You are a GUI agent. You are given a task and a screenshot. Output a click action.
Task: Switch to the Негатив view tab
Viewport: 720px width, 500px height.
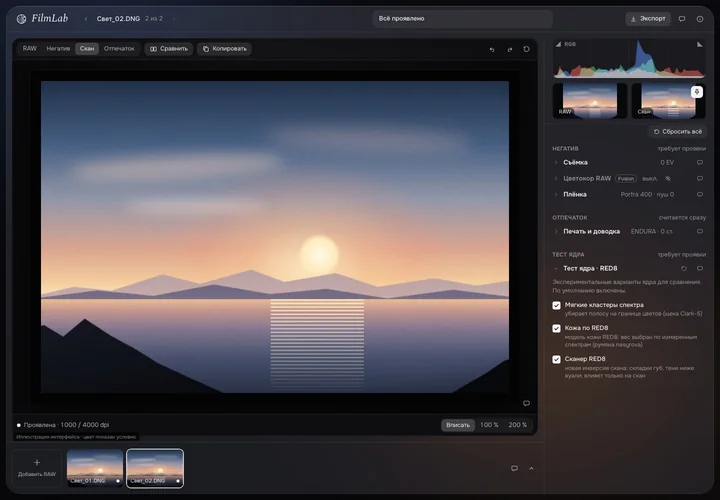(x=58, y=49)
